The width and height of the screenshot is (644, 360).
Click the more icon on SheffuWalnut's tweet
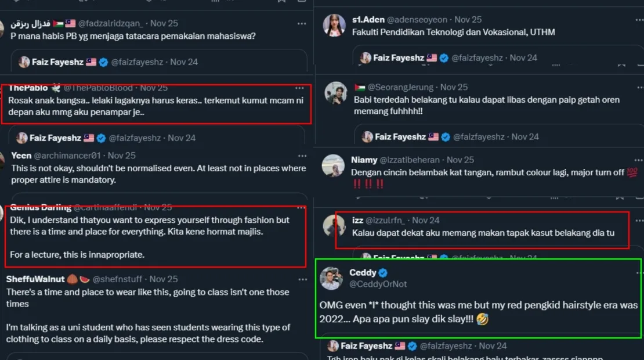point(302,279)
